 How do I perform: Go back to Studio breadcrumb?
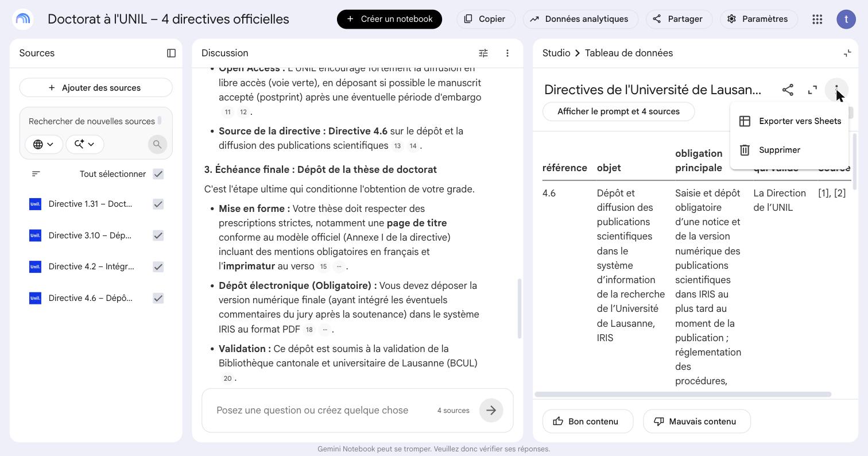point(556,53)
